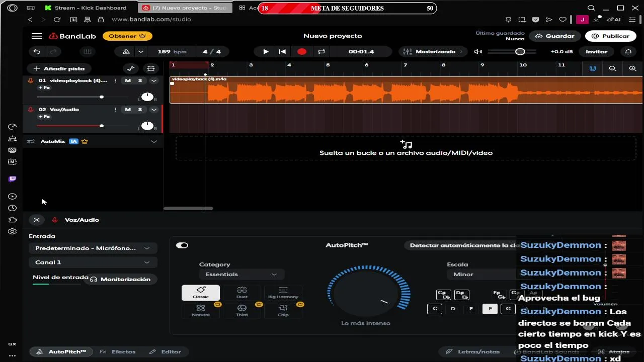Toggle the snap-to-grid magnet
Image resolution: width=644 pixels, height=362 pixels.
coord(593,68)
